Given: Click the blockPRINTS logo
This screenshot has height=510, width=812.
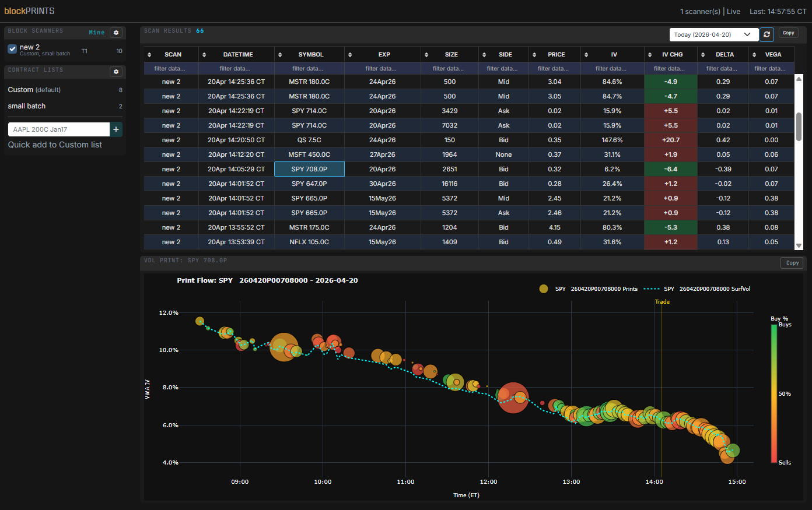Looking at the screenshot, I should click(29, 11).
